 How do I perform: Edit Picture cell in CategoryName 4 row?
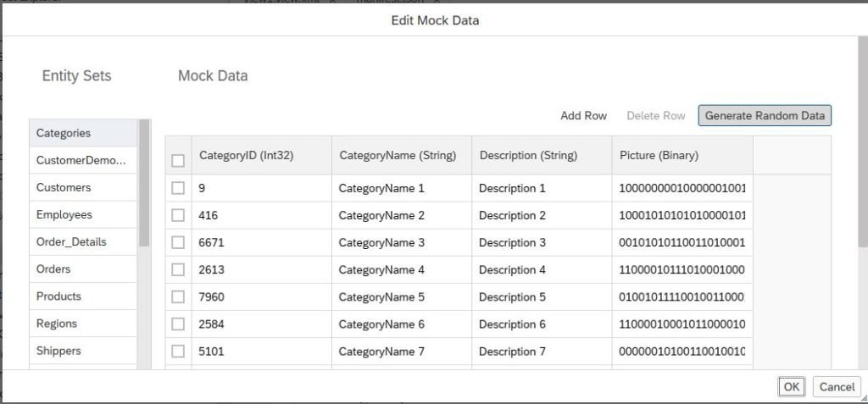pos(682,269)
